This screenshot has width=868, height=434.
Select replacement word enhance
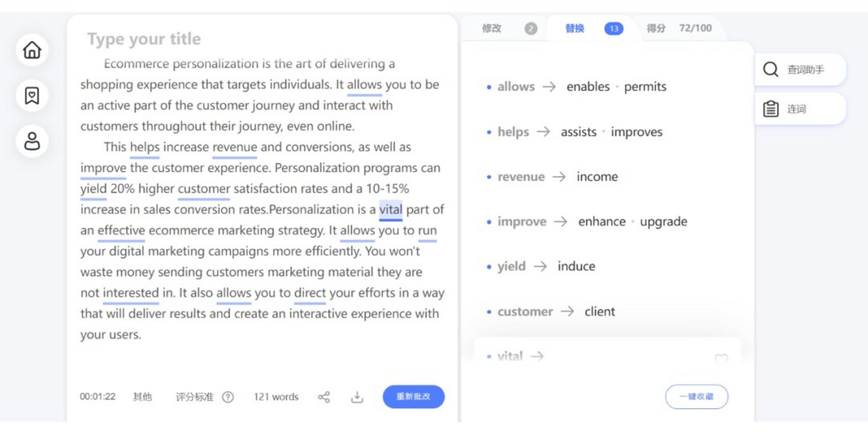[602, 222]
